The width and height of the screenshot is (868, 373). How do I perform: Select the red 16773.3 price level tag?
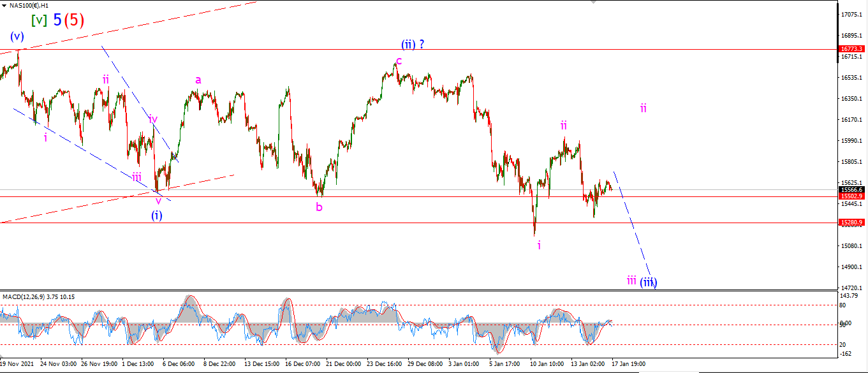[852, 49]
